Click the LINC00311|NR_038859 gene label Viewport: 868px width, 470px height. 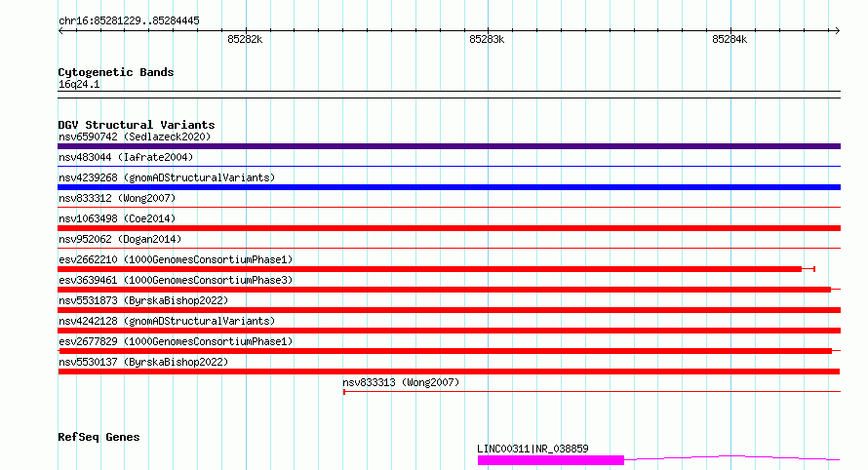coord(533,449)
